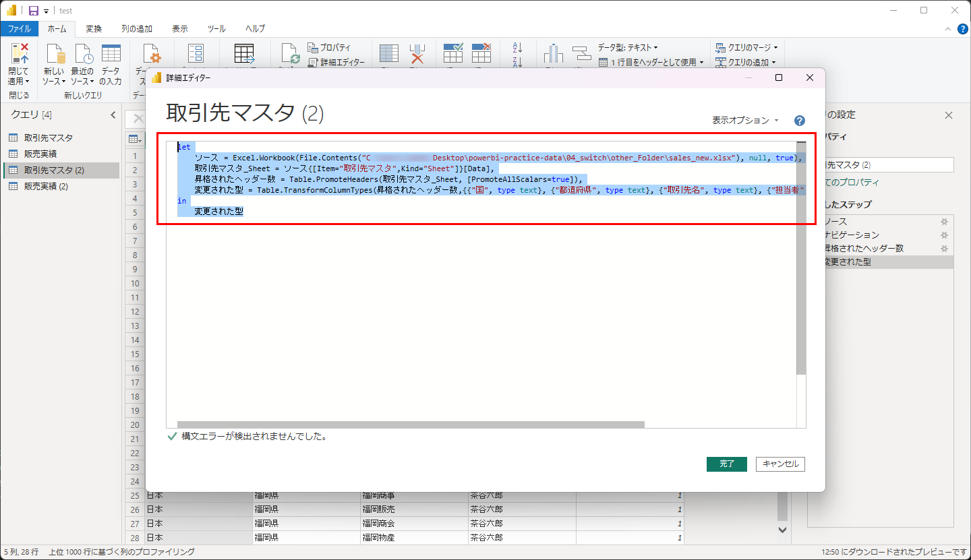This screenshot has width=971, height=560.
Task: Switch to the 表示 ribbon tab
Action: coord(180,29)
